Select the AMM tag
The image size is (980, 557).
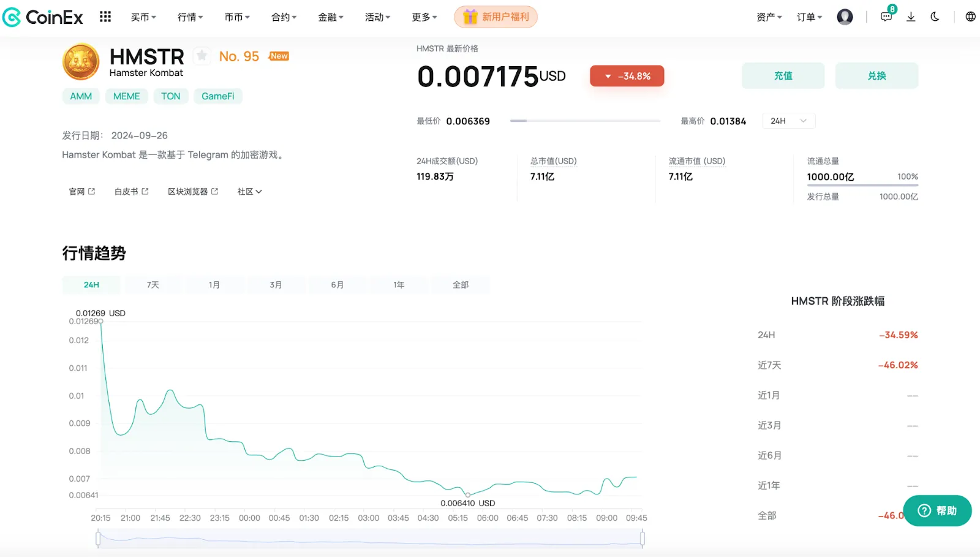click(x=81, y=96)
